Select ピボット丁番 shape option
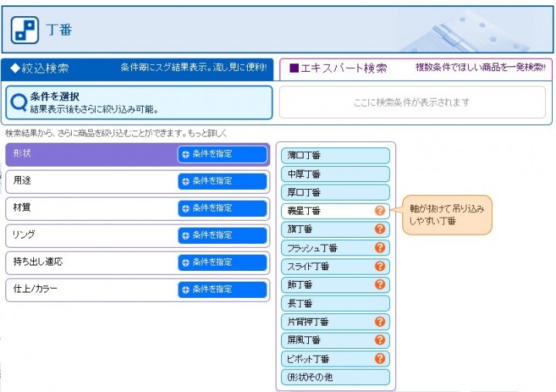Viewport: 556px width, 392px height. tap(335, 358)
